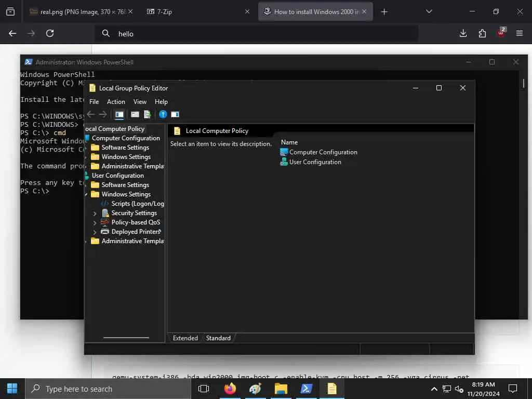This screenshot has width=532, height=399.
Task: Open Firefox View icon at top left
Action: click(10, 11)
